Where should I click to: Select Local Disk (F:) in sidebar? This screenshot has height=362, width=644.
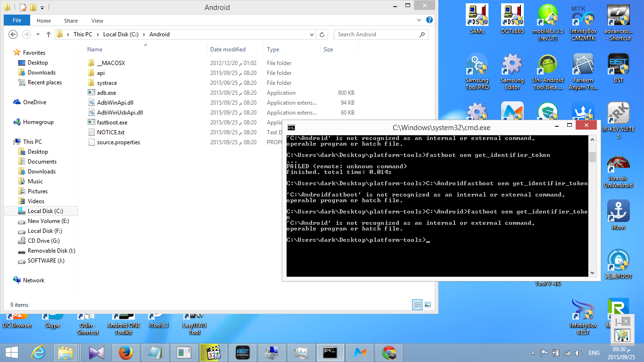pos(45,231)
